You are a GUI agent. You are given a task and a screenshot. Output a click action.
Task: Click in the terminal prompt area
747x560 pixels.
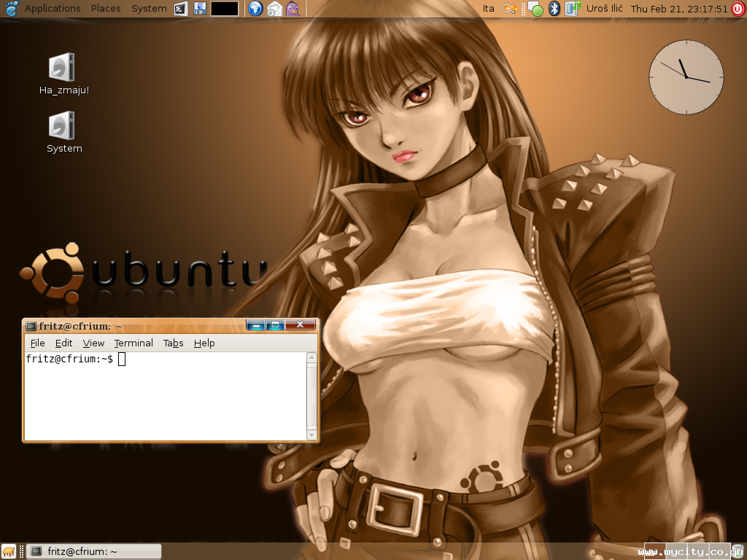(166, 396)
